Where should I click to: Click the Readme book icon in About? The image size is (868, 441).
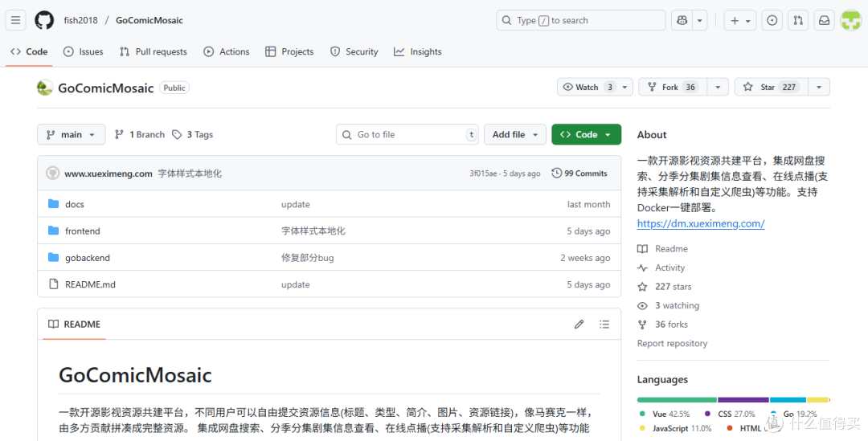642,249
